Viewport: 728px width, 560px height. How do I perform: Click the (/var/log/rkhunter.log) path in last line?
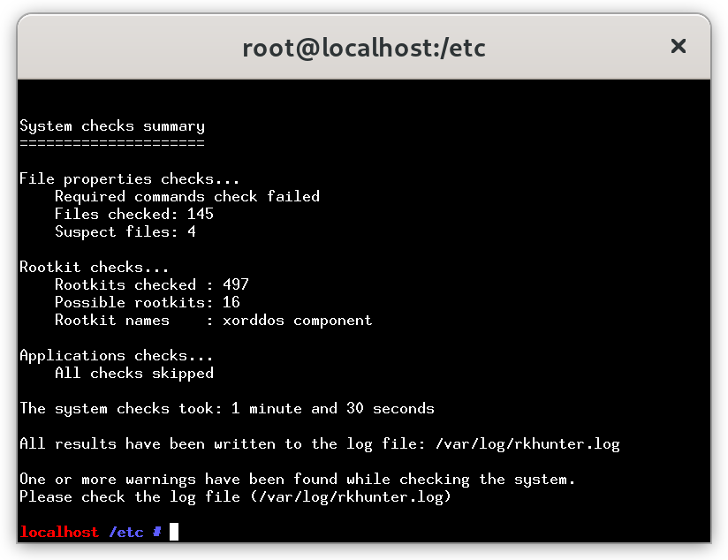tap(351, 497)
